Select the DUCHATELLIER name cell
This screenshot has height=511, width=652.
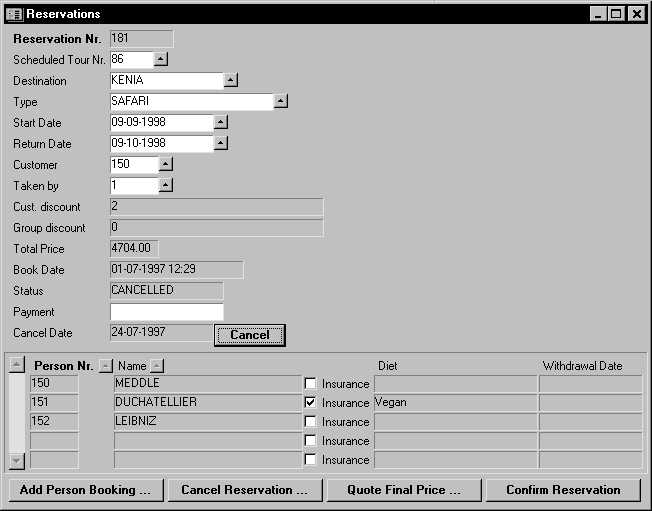(207, 402)
